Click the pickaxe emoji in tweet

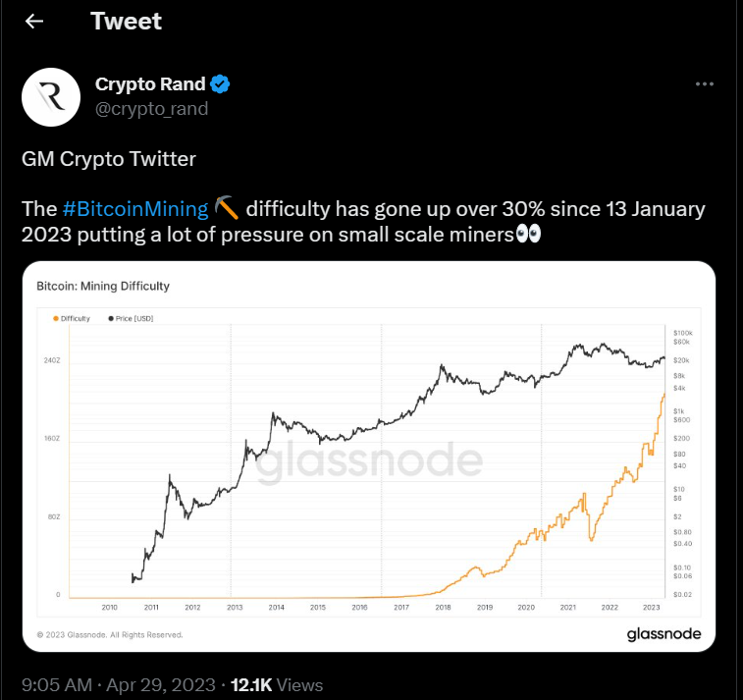(x=227, y=208)
